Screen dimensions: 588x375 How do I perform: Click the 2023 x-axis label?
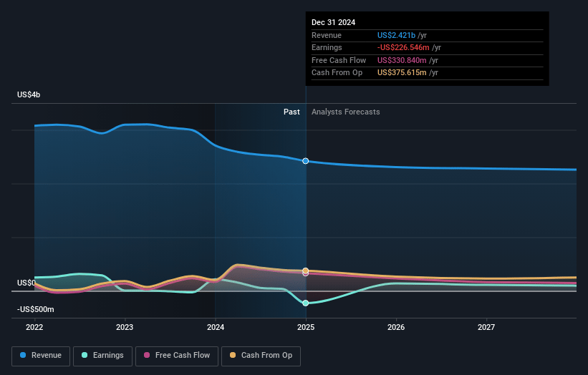125,328
